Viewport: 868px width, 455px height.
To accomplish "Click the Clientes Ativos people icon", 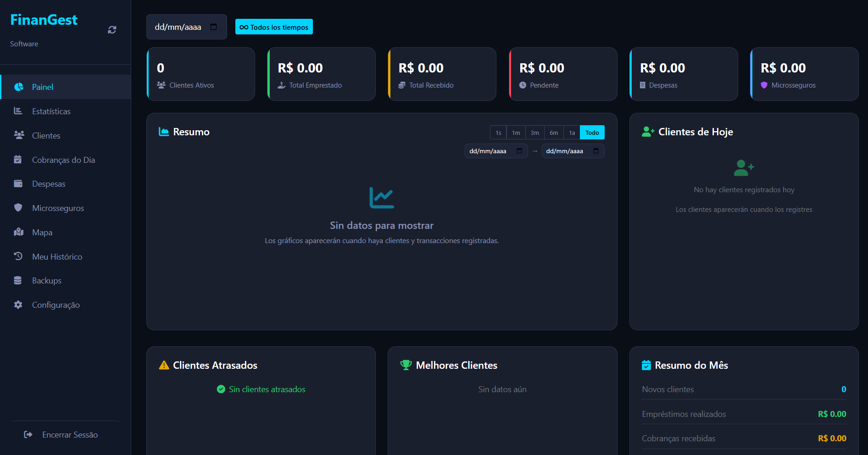I will 161,85.
